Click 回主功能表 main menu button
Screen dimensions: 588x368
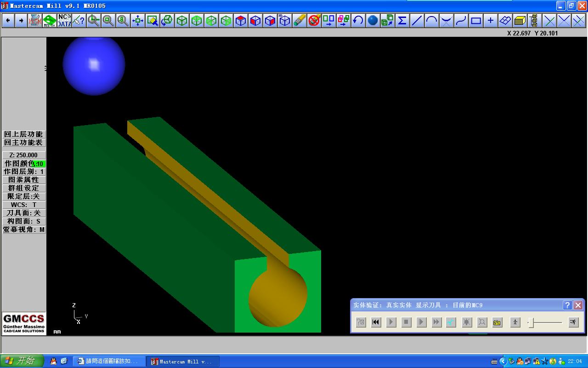(24, 143)
